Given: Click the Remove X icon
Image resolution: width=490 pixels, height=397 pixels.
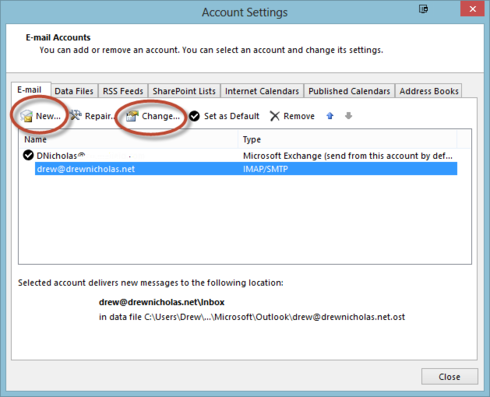Looking at the screenshot, I should (x=274, y=116).
